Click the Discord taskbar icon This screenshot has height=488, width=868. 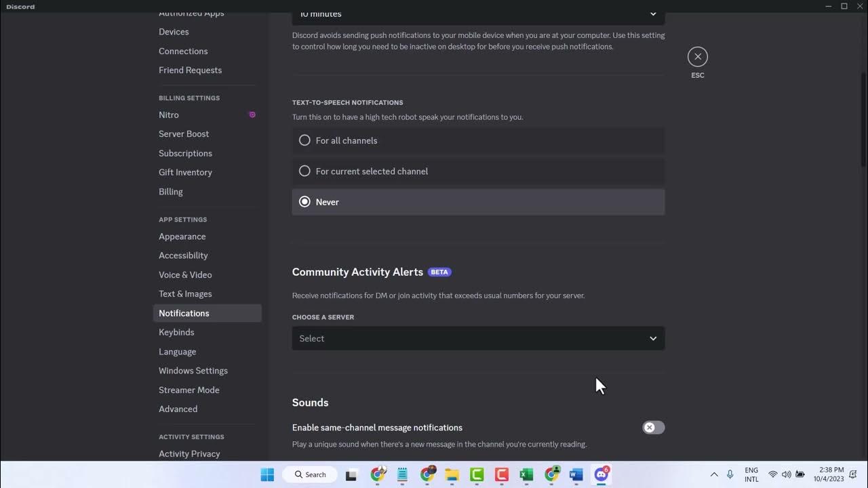click(x=601, y=474)
